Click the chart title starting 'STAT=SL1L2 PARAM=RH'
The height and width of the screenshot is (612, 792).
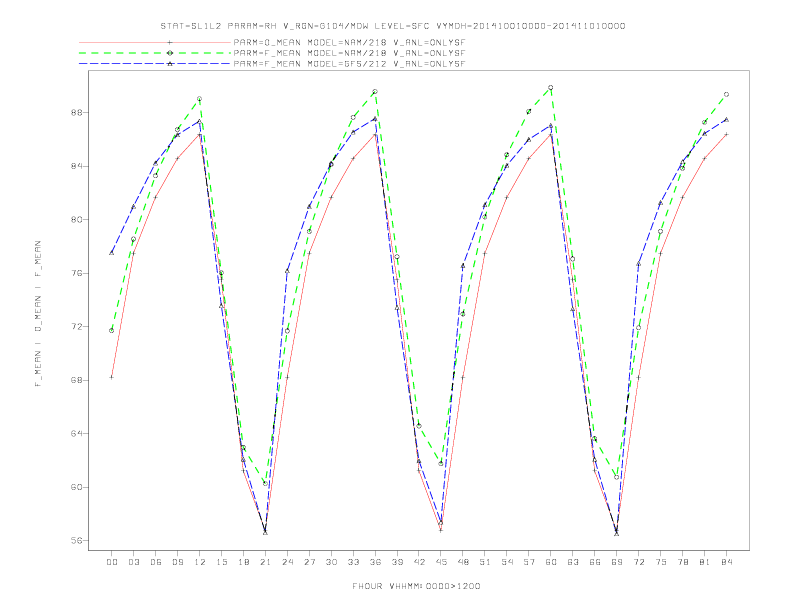pyautogui.click(x=392, y=26)
